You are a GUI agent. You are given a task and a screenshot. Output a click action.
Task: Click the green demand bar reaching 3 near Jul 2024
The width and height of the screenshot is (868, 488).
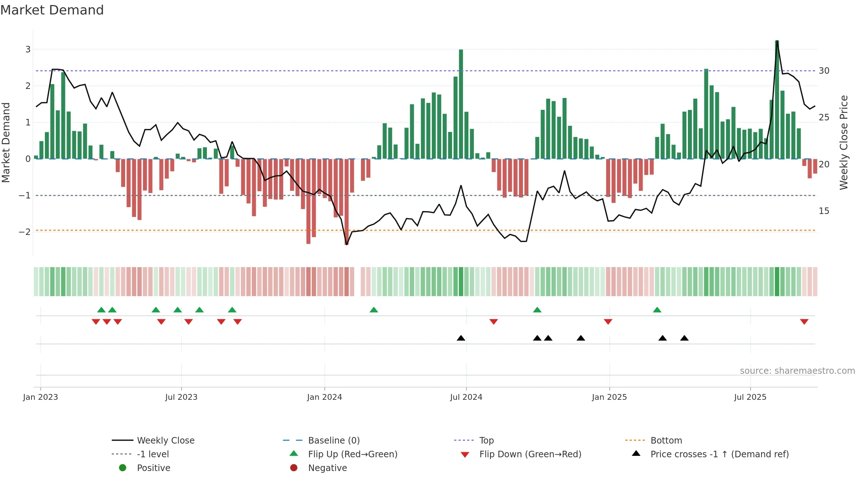click(x=461, y=104)
